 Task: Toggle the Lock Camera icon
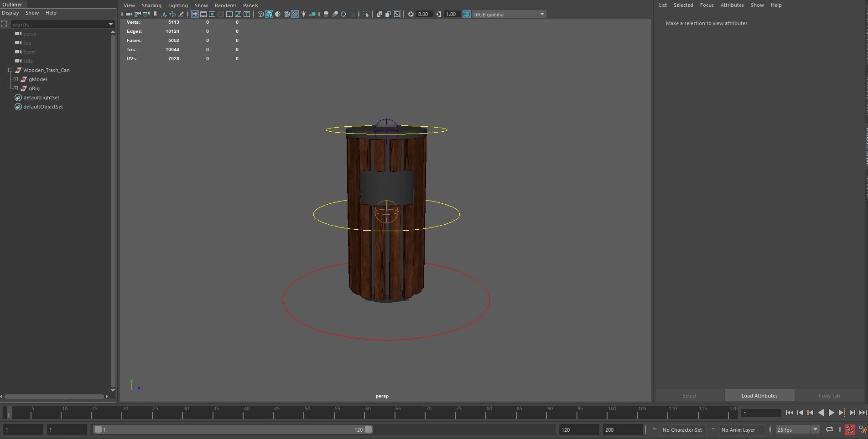click(137, 14)
